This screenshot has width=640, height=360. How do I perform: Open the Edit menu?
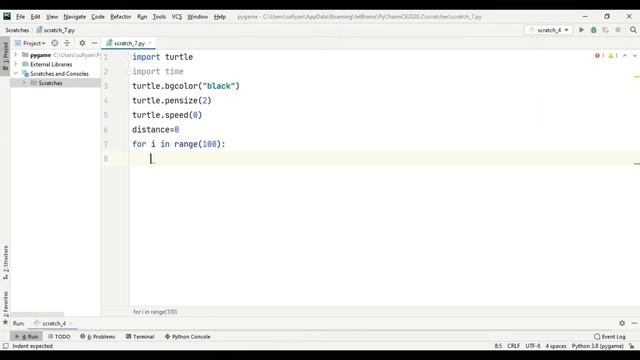coord(36,17)
